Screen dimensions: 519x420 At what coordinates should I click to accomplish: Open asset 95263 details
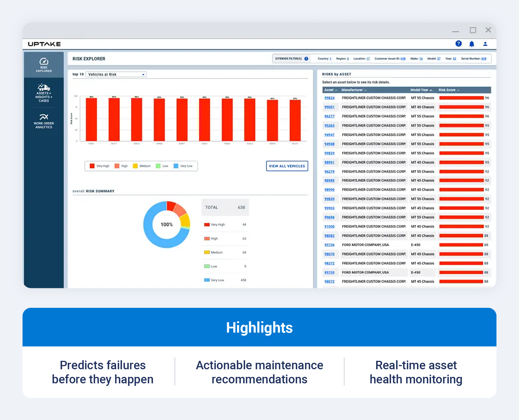pos(329,125)
